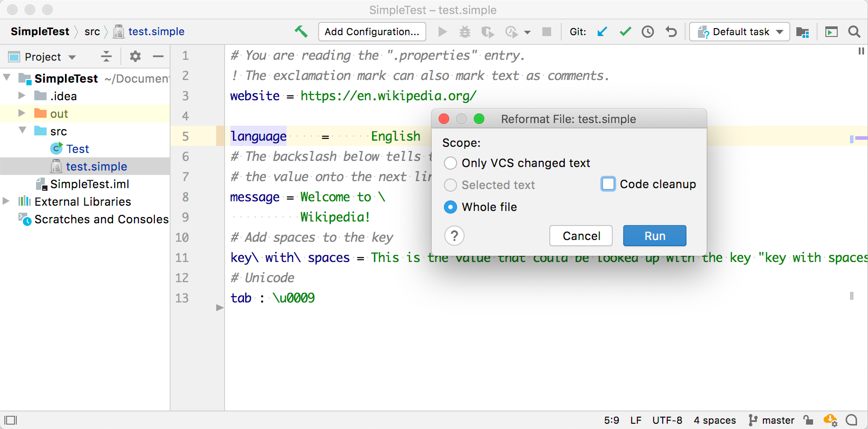Open SimpleTest.iml in the project tree
The width and height of the screenshot is (868, 429).
(89, 184)
